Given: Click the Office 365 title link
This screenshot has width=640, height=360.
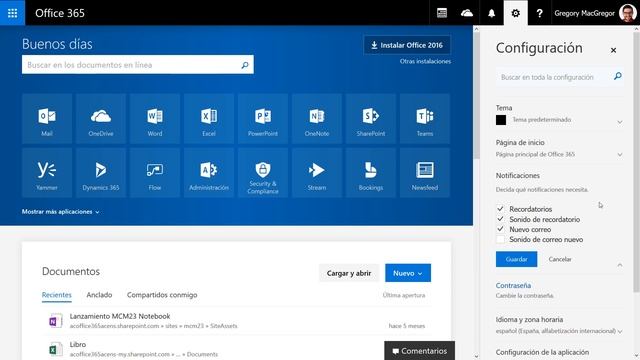Looking at the screenshot, I should point(60,13).
